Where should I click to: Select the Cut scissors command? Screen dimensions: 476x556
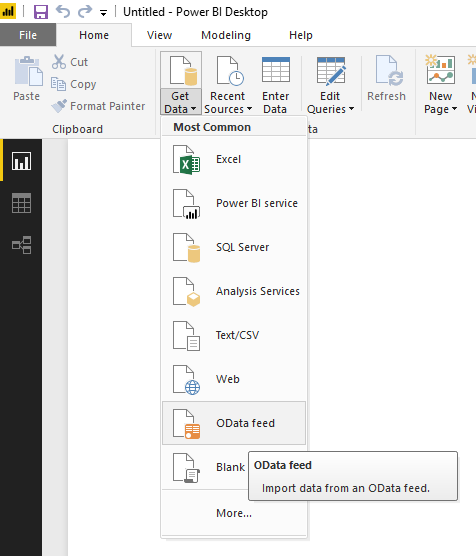70,62
